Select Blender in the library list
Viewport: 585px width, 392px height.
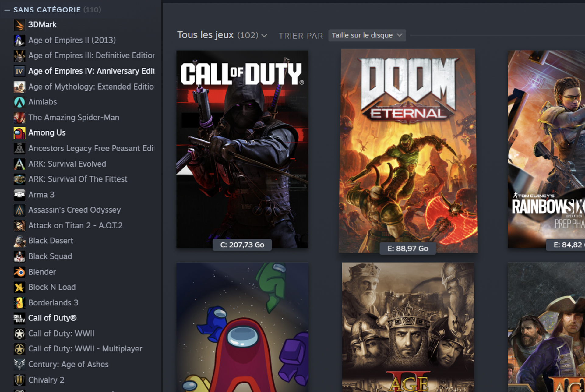42,272
